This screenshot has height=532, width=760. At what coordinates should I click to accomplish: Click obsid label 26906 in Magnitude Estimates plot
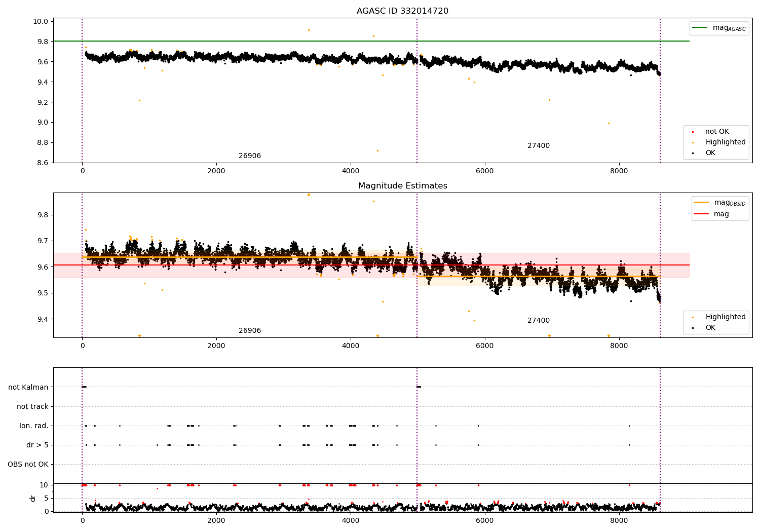[250, 331]
